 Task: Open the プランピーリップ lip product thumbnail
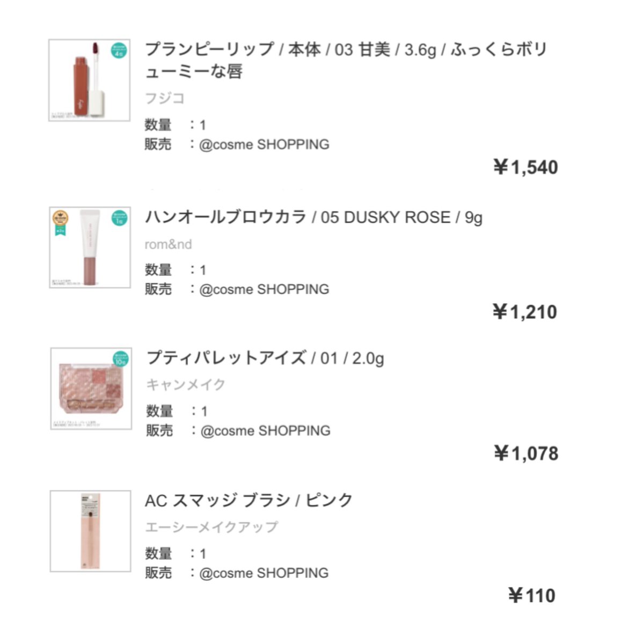[x=89, y=80]
